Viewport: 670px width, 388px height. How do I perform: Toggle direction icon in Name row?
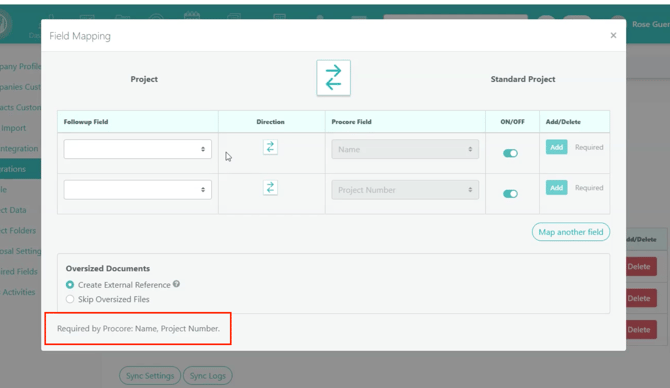270,147
